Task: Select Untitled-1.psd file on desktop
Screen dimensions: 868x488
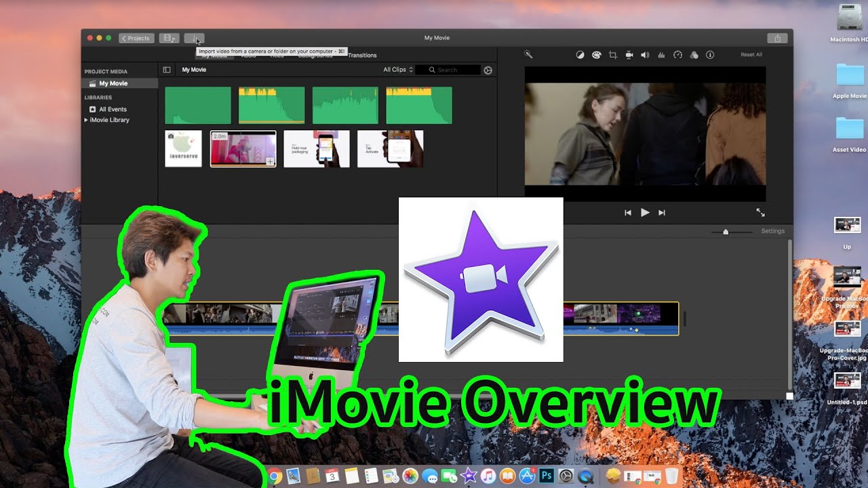Action: tap(848, 388)
